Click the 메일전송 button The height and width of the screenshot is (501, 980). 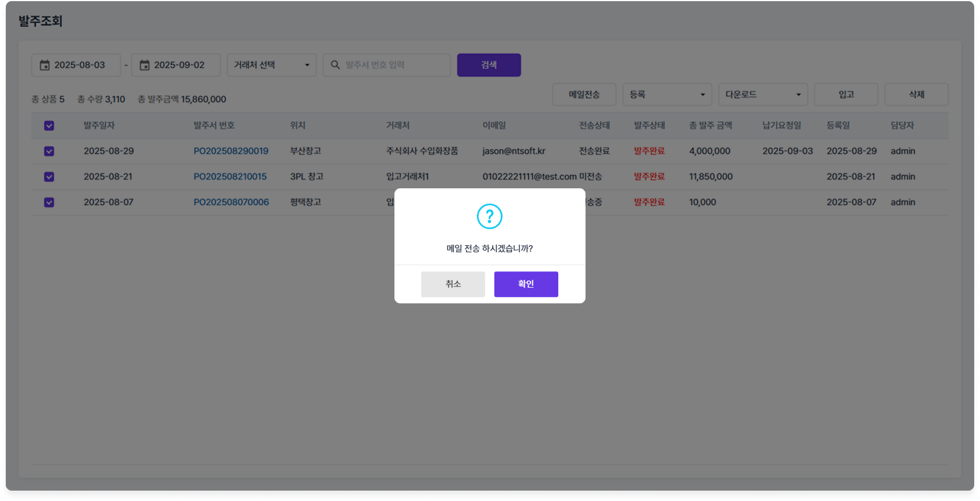click(584, 95)
